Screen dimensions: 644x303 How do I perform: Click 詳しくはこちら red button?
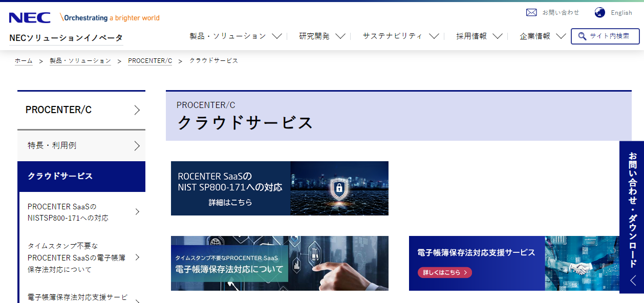tap(445, 272)
